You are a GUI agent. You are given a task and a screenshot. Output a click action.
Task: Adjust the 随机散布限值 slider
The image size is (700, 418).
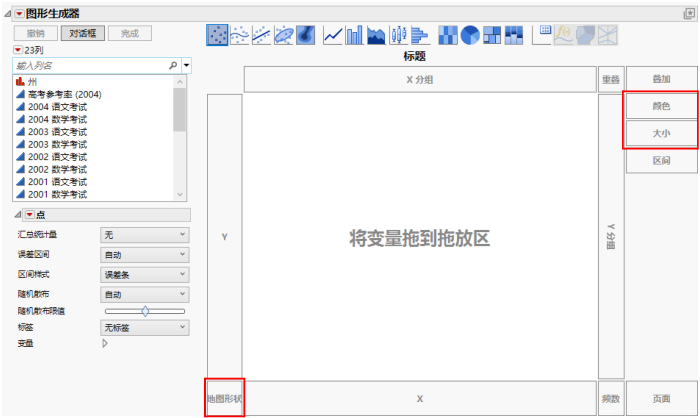[x=145, y=311]
